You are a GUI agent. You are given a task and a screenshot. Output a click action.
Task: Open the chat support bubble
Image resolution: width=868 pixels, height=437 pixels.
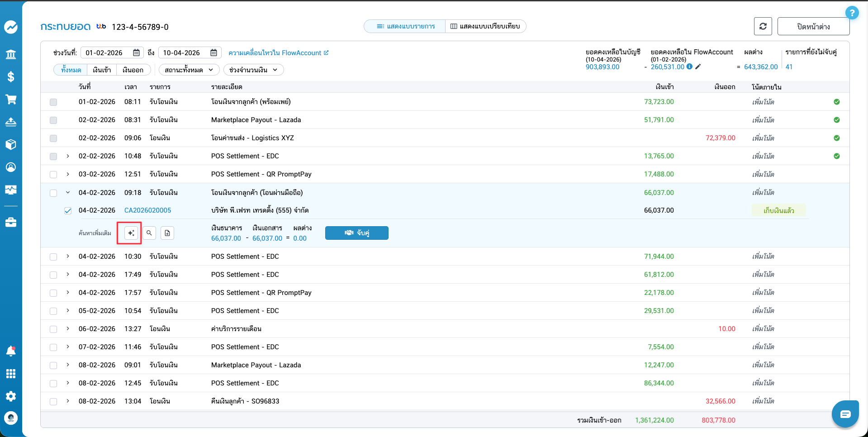(x=845, y=414)
